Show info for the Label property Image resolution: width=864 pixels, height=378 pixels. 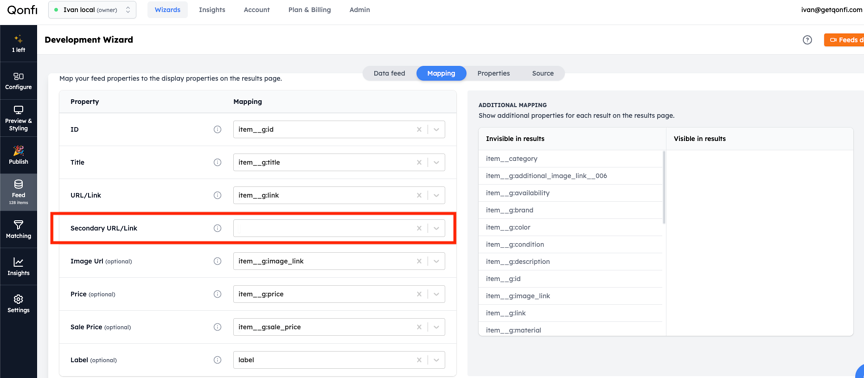pyautogui.click(x=217, y=360)
